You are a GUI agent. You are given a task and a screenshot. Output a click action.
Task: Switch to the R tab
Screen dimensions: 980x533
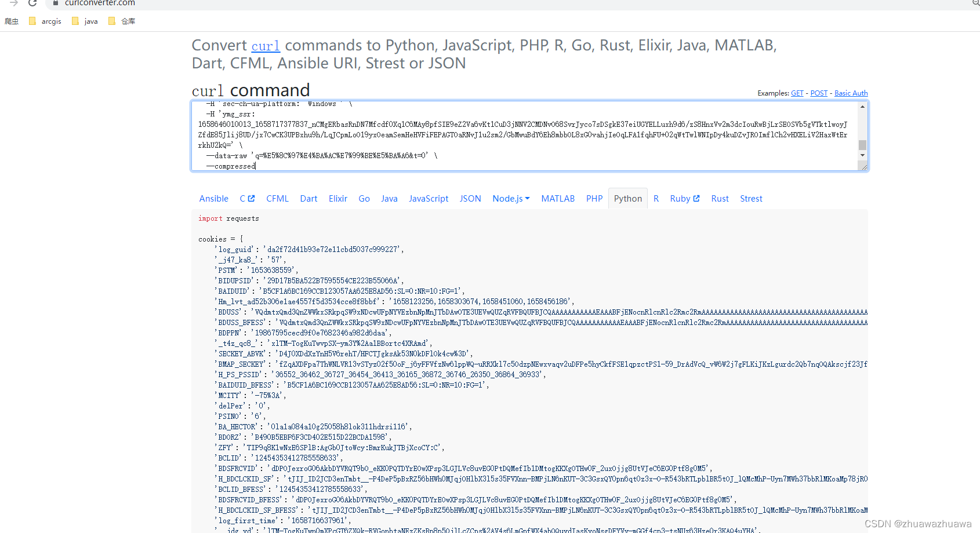coord(656,199)
